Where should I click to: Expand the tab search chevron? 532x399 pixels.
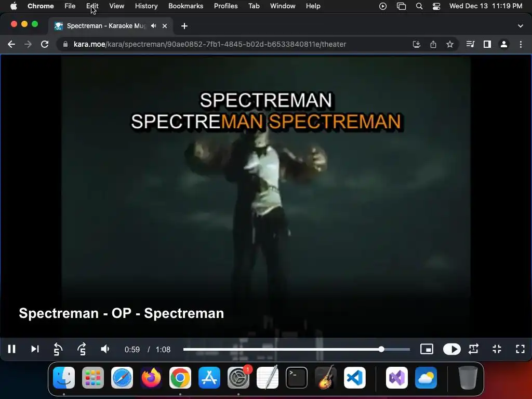pyautogui.click(x=521, y=26)
